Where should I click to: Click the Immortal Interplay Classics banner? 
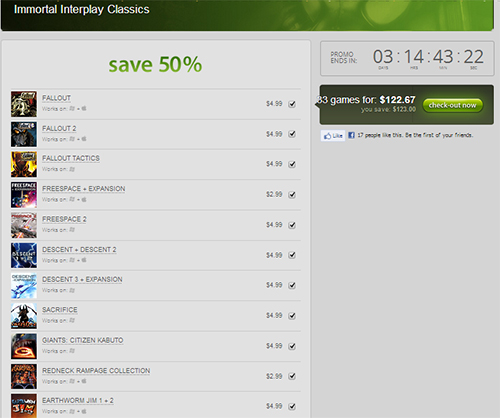coord(247,15)
